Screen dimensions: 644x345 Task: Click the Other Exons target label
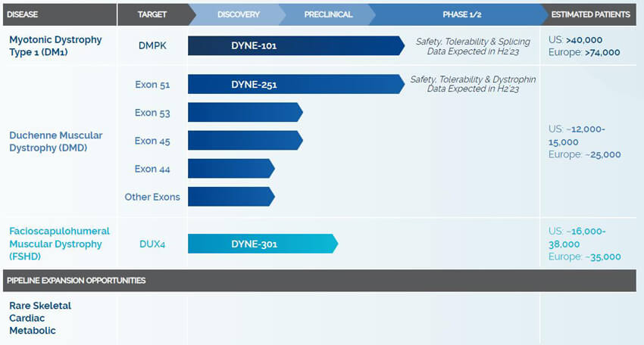(x=152, y=197)
